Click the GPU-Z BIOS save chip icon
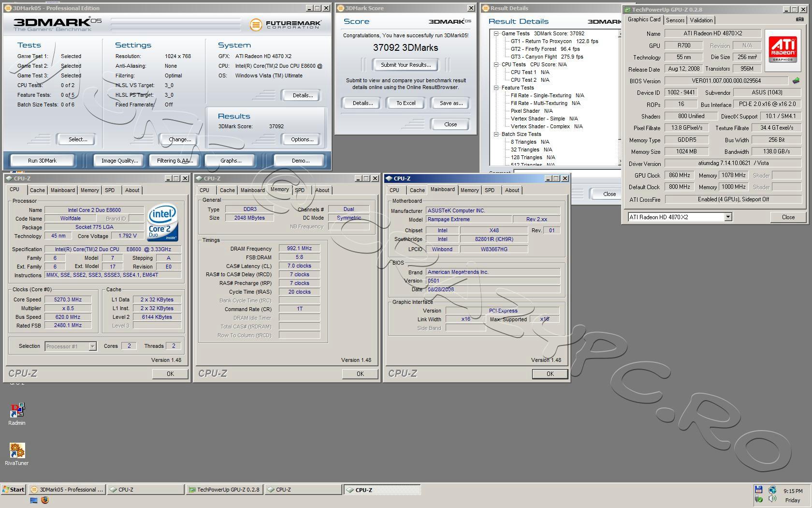812x508 pixels. (x=796, y=81)
